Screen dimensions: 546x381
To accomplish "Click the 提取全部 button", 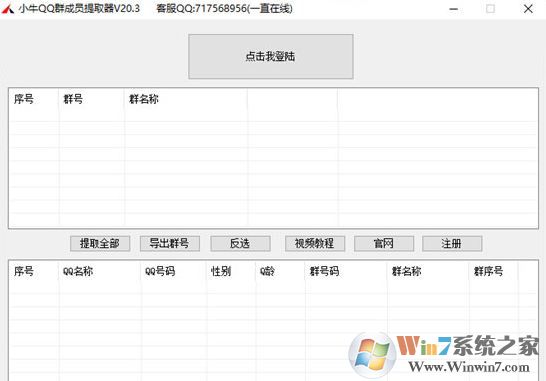I will tap(100, 243).
